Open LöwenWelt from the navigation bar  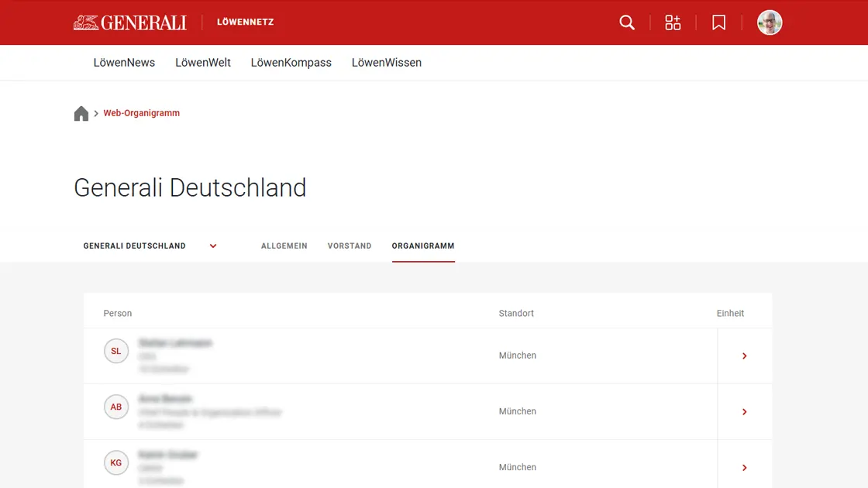point(203,62)
